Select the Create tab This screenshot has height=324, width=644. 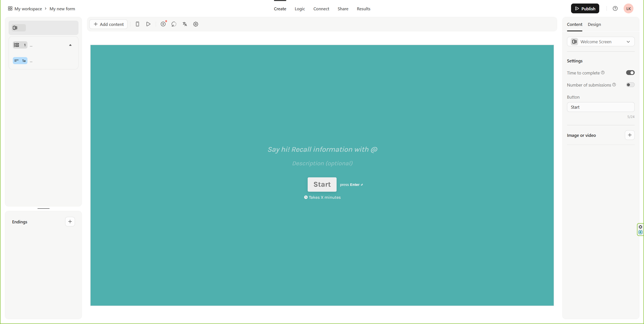280,9
